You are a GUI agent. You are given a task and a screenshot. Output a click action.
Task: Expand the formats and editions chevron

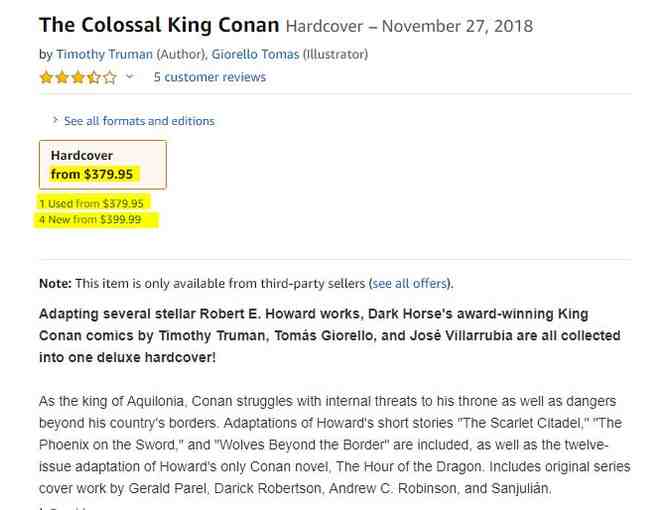55,121
